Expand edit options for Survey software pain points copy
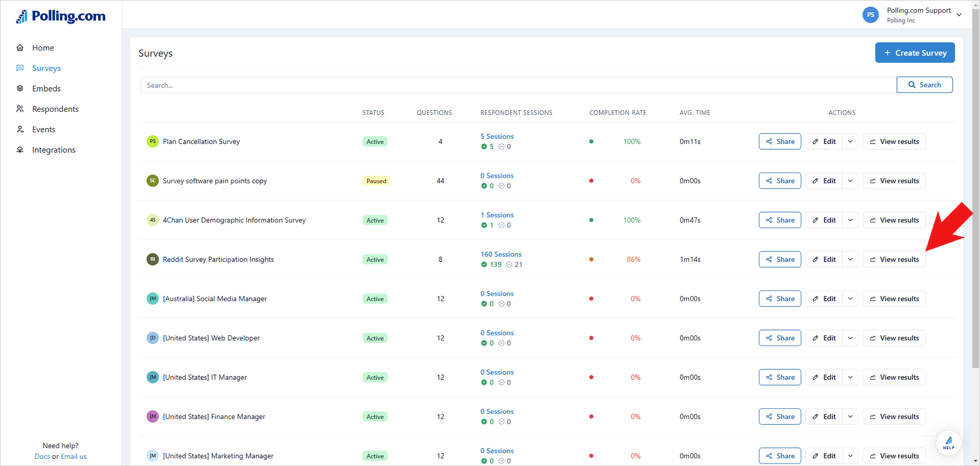This screenshot has width=980, height=466. [850, 181]
